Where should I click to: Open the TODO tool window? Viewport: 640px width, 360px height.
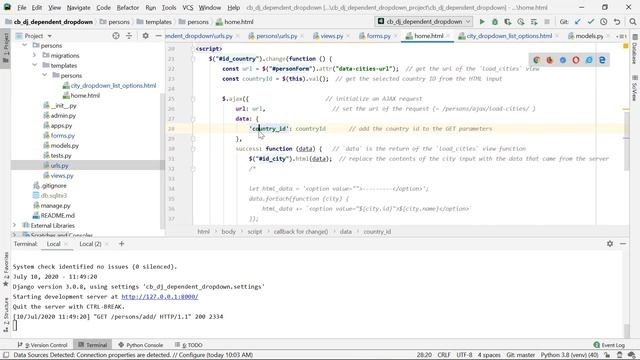189,345
